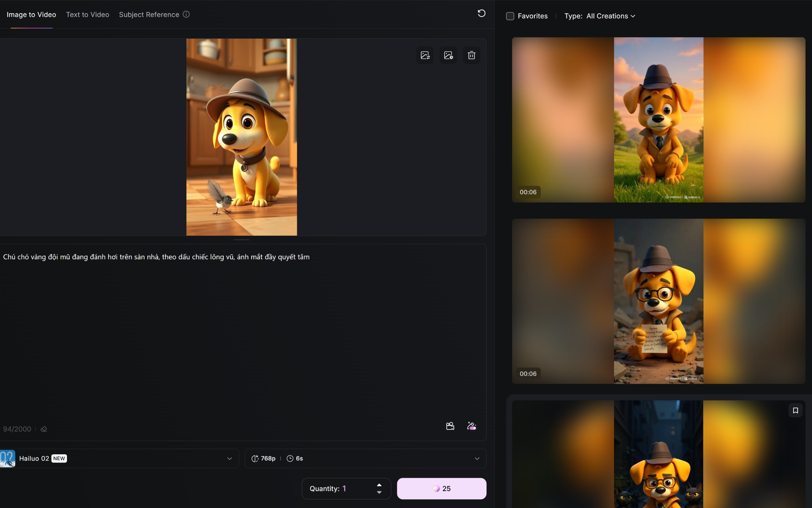Click the replace image icon
The width and height of the screenshot is (812, 508).
point(425,55)
